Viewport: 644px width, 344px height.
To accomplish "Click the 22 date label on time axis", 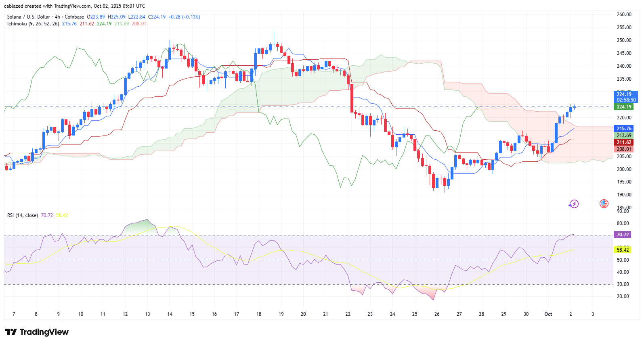I will pyautogui.click(x=348, y=314).
